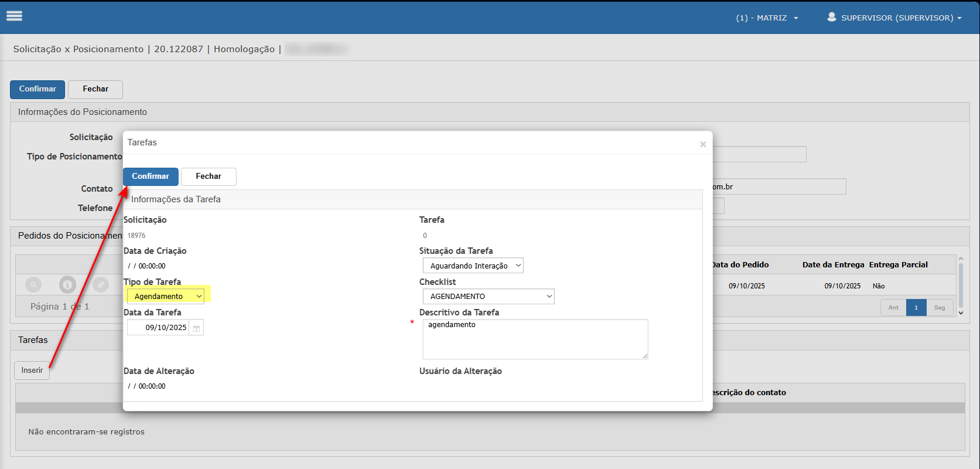Click the pedidos grid vertical scrollbar
The image size is (980, 469).
click(960, 286)
